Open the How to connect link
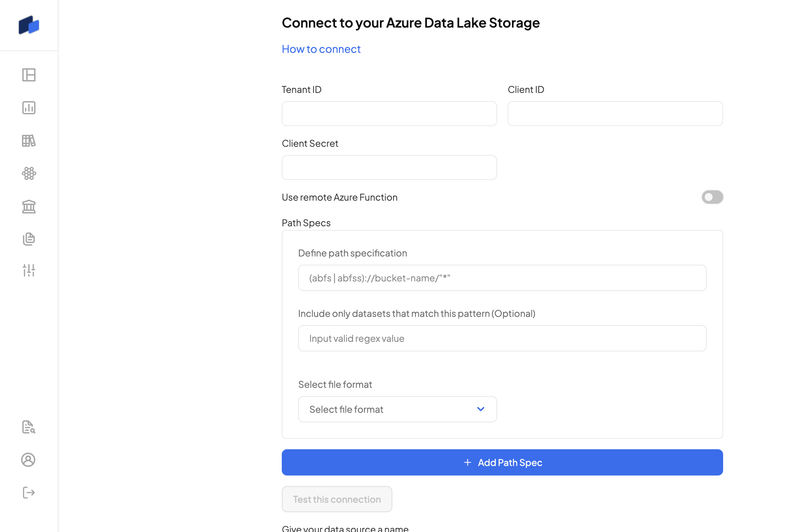 tap(321, 49)
